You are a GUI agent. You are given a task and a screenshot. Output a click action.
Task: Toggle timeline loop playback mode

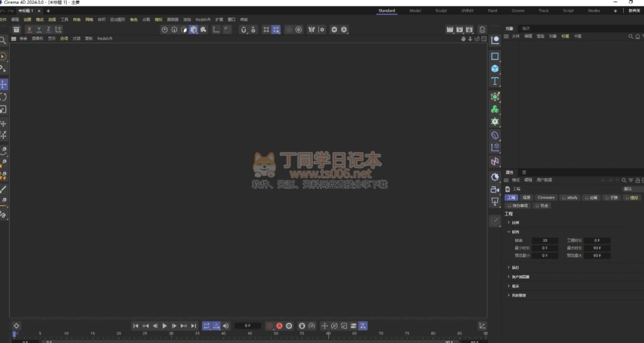[x=206, y=326]
